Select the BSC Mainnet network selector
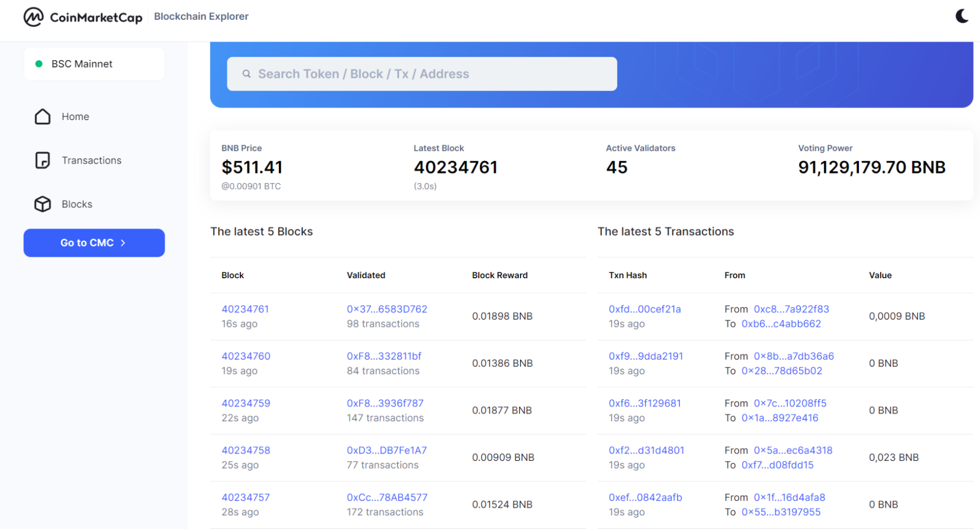The height and width of the screenshot is (529, 980). coord(94,64)
